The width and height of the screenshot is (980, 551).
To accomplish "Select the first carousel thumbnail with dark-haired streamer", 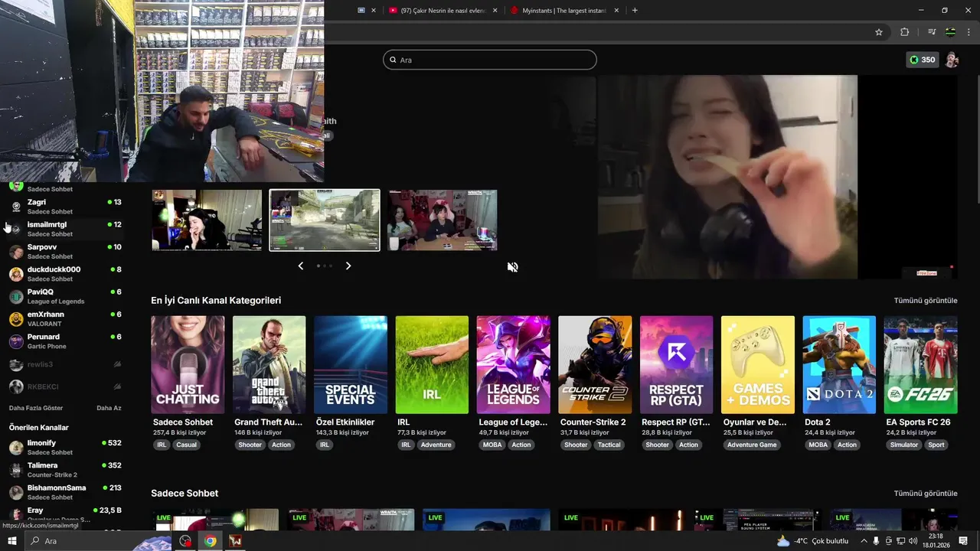I will tap(207, 220).
